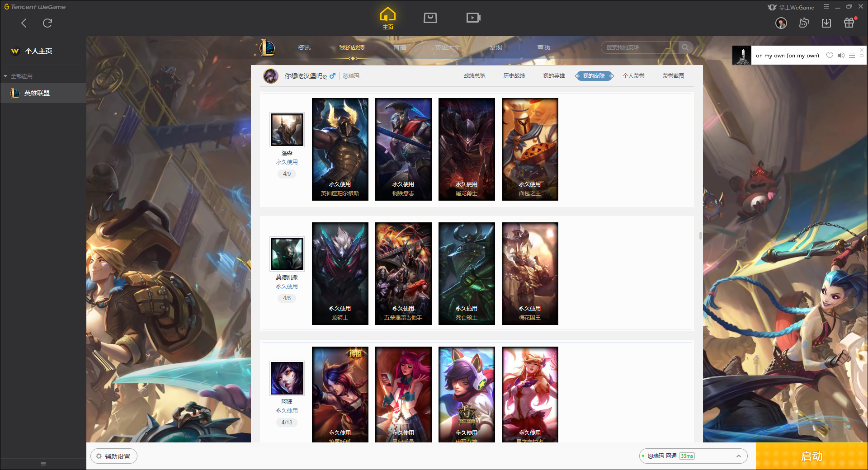Open the 死亡领主 skin card

point(467,273)
